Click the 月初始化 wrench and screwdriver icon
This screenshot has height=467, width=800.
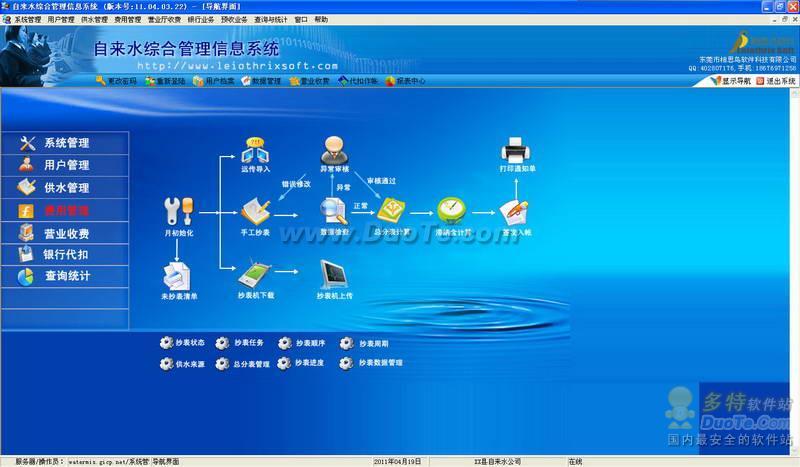pos(179,211)
